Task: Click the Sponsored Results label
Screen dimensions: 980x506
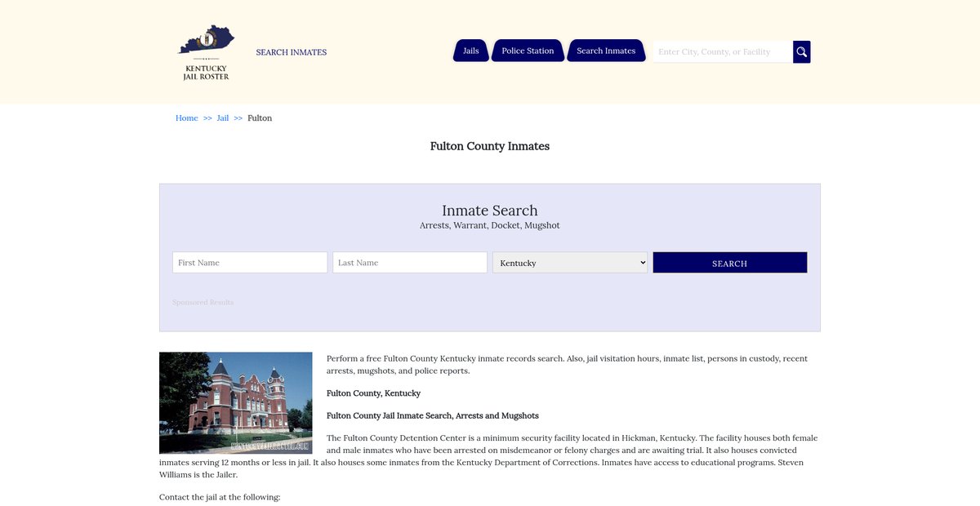Action: [203, 303]
